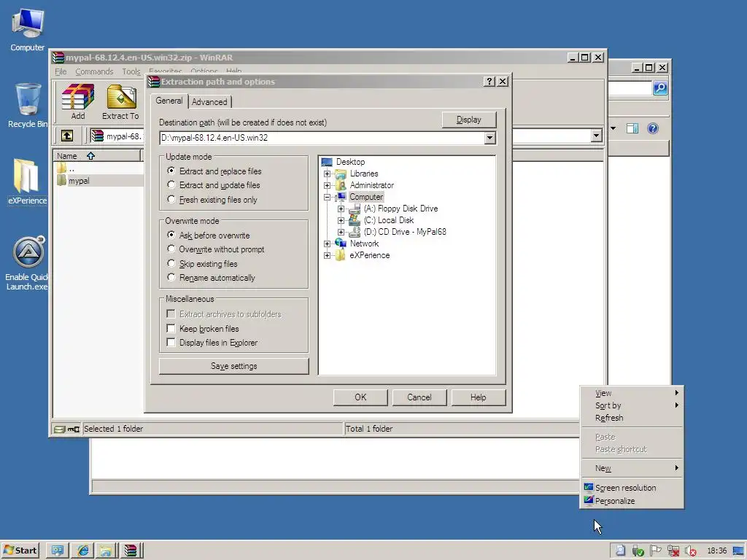The width and height of the screenshot is (747, 560).
Task: Click the drive icon in WinRAR status bar
Action: [59, 429]
